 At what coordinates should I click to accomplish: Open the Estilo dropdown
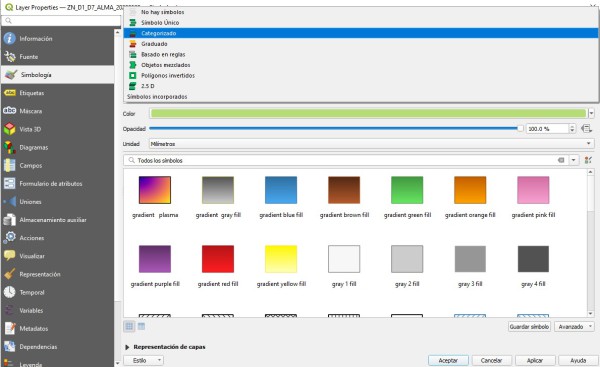pos(143,360)
